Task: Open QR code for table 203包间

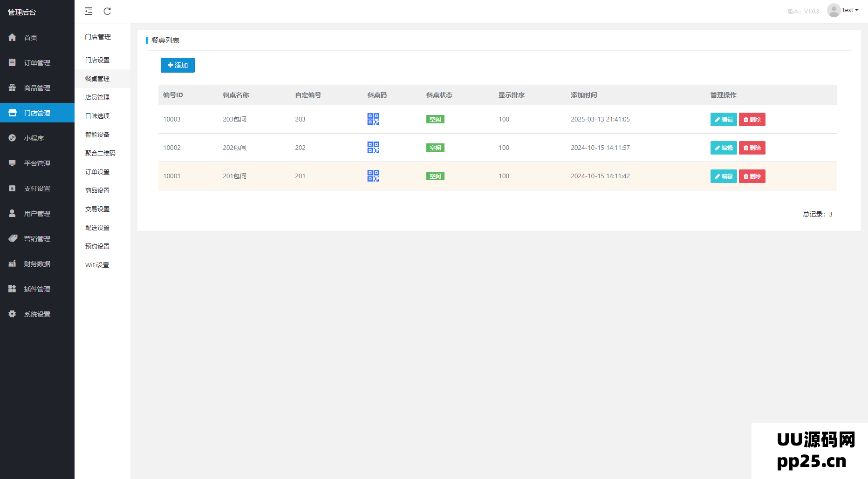Action: point(373,119)
